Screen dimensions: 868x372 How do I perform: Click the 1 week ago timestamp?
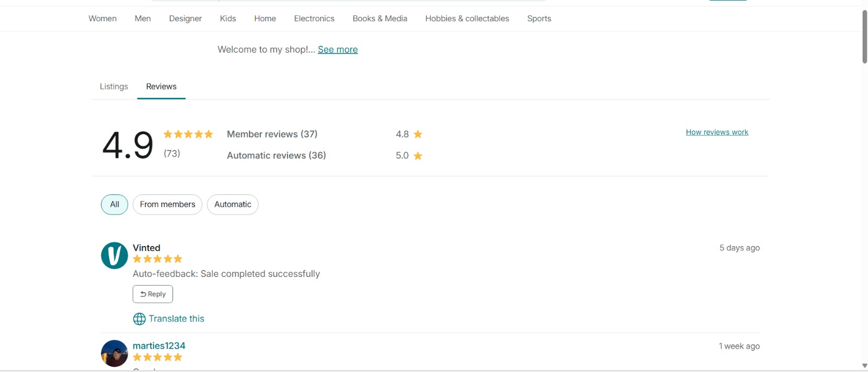point(739,346)
